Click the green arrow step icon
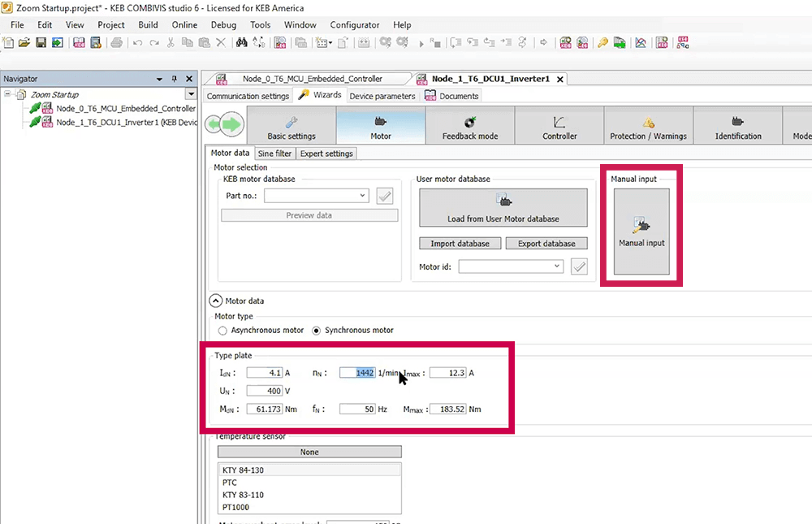The width and height of the screenshot is (812, 524). [x=620, y=42]
